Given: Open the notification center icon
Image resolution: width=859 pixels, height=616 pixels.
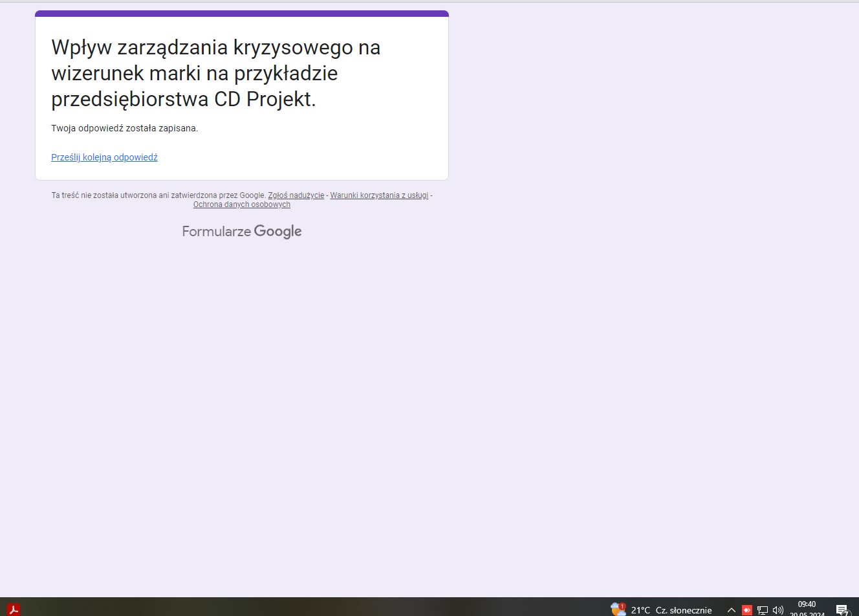Looking at the screenshot, I should coord(842,610).
